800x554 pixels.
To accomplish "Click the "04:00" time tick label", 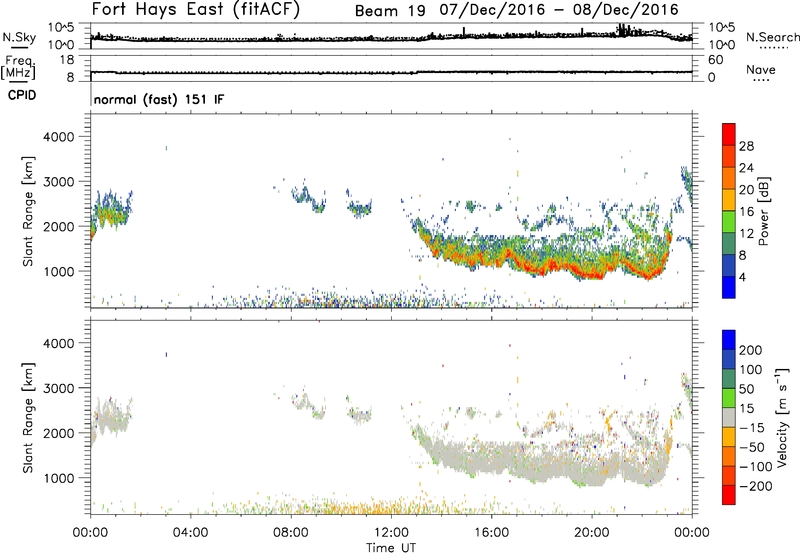I will (190, 533).
